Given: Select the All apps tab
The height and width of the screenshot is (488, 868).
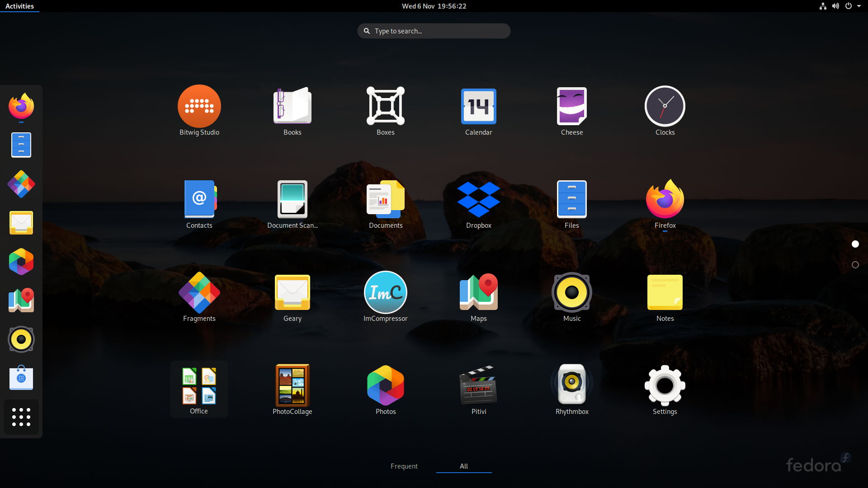Looking at the screenshot, I should [x=463, y=466].
